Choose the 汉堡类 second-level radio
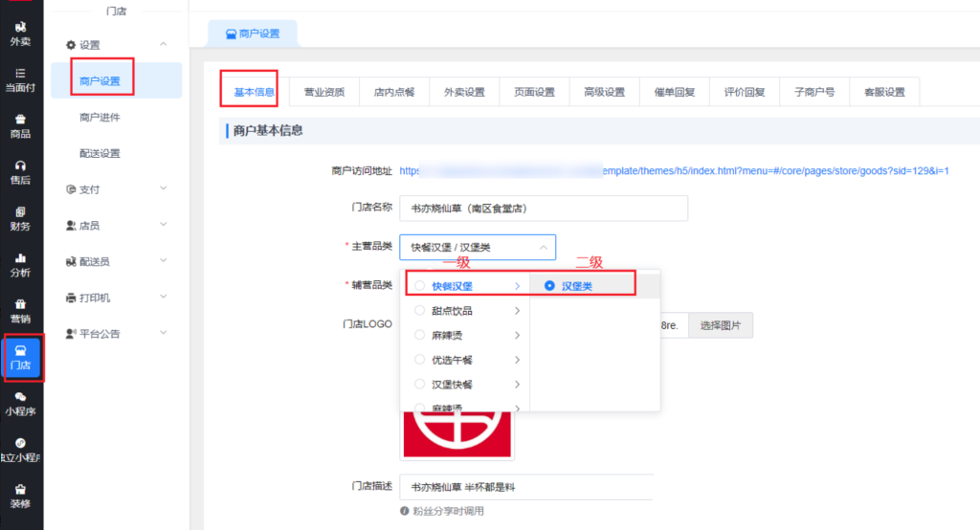Viewport: 980px width, 530px height. point(548,286)
